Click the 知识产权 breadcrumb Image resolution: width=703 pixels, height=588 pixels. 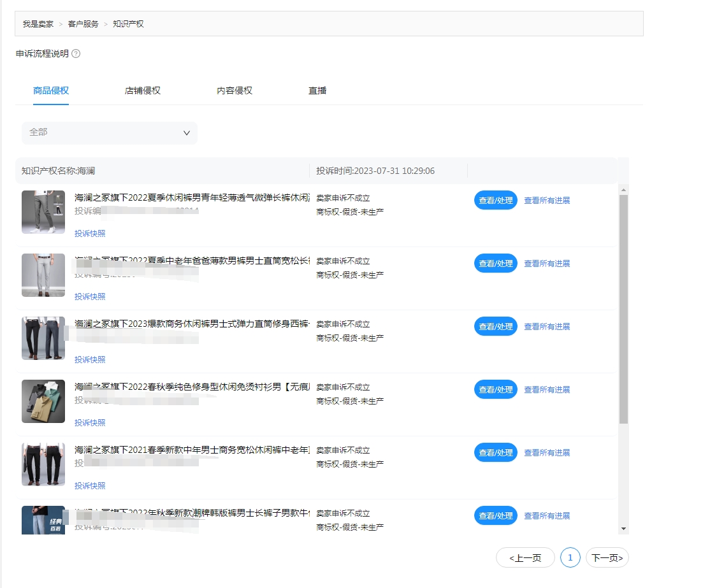coord(128,24)
